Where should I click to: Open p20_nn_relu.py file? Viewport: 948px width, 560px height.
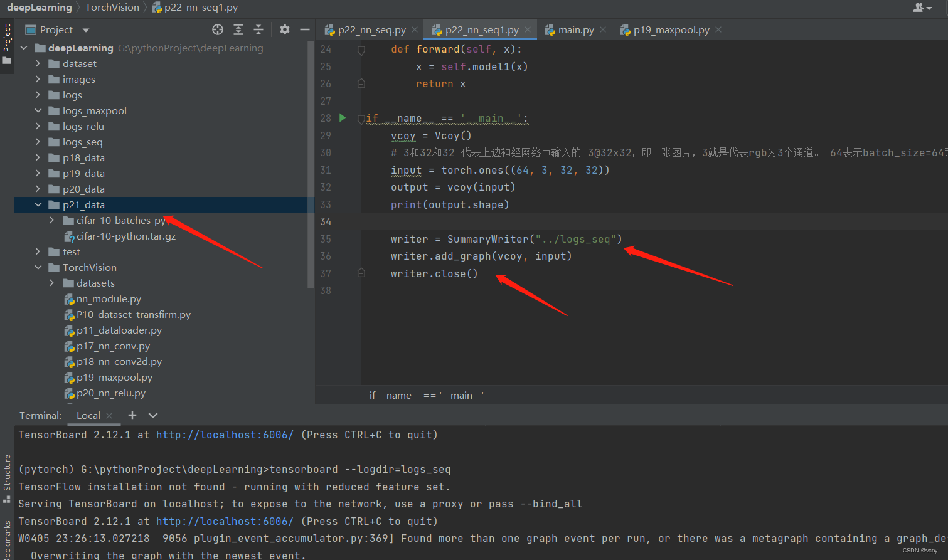coord(110,393)
